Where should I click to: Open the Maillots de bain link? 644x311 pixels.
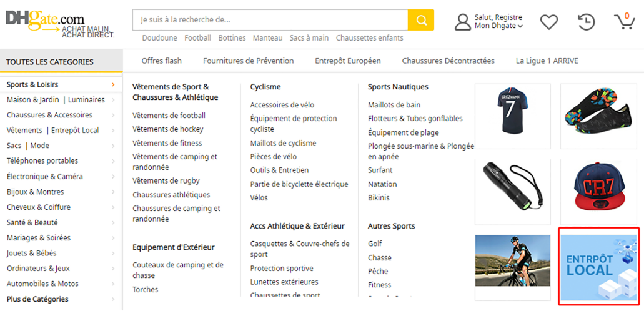point(394,105)
